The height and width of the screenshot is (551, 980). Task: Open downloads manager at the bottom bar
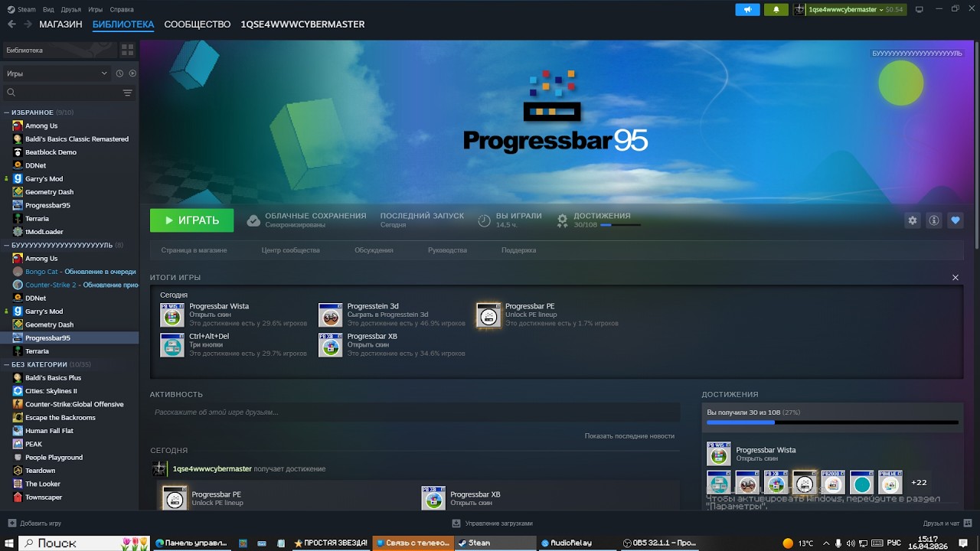coord(492,523)
